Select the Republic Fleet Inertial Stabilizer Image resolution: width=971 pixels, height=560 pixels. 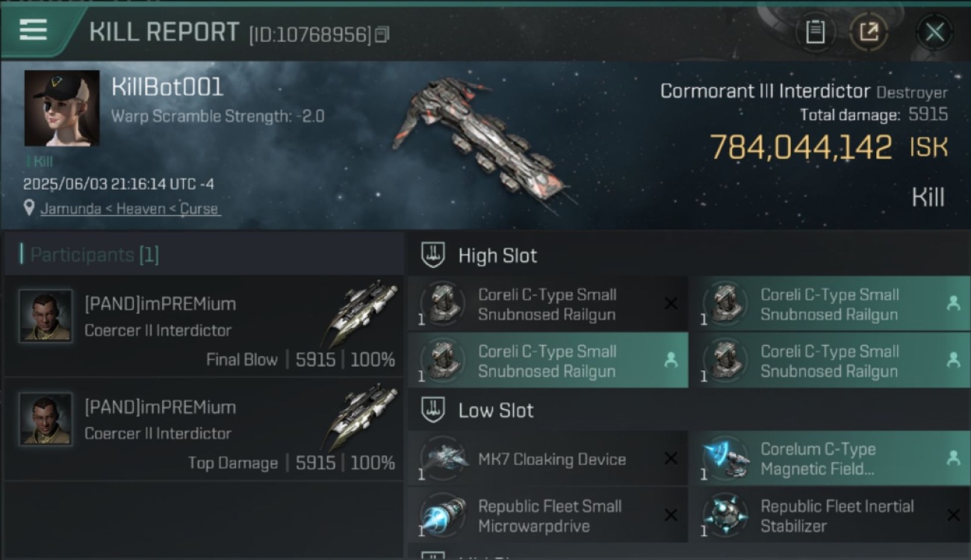[829, 515]
